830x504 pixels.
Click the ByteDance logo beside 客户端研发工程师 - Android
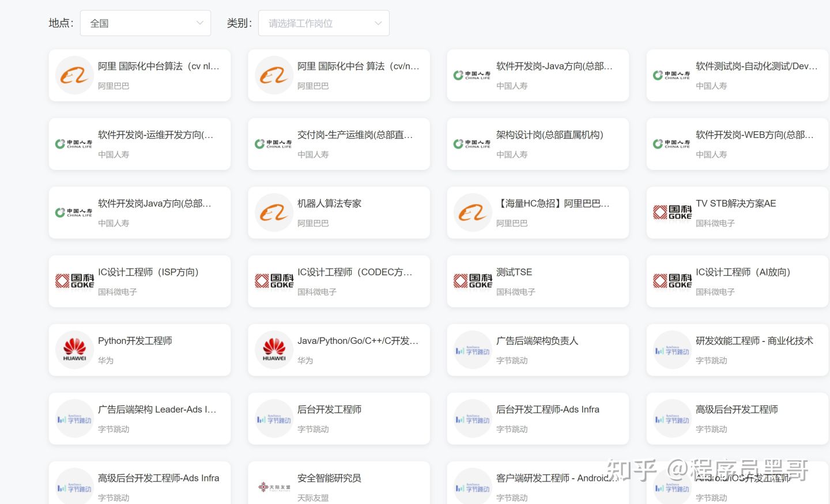coord(473,487)
